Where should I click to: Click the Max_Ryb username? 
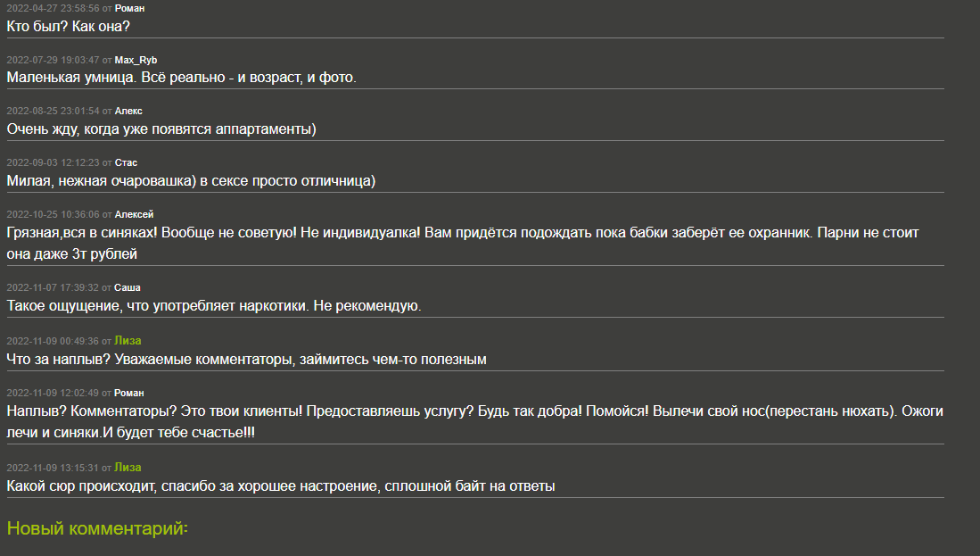tap(136, 60)
